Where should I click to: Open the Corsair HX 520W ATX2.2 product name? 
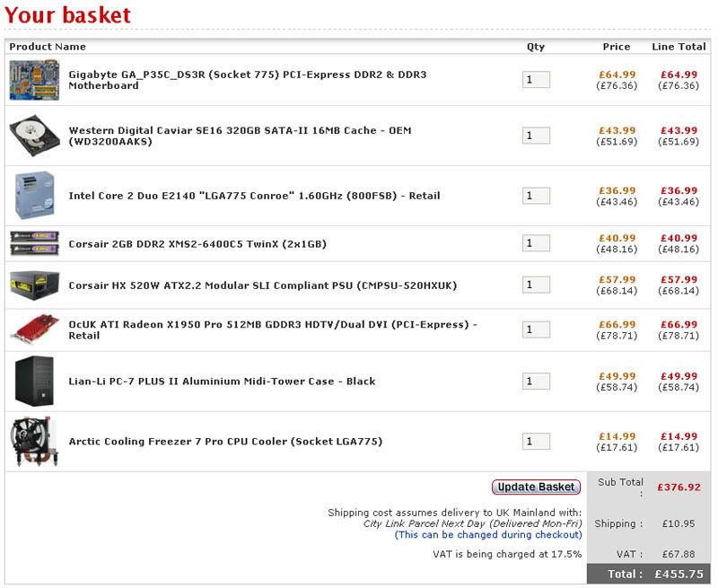[x=263, y=285]
